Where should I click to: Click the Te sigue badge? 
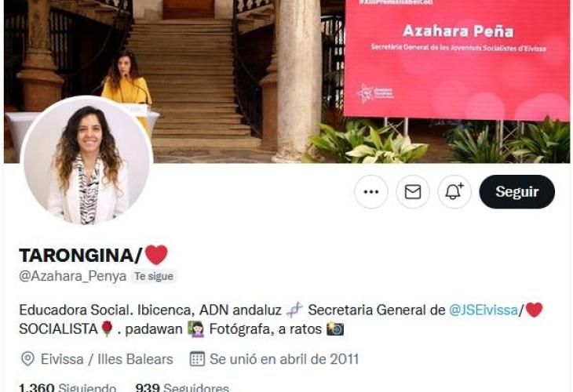(154, 276)
